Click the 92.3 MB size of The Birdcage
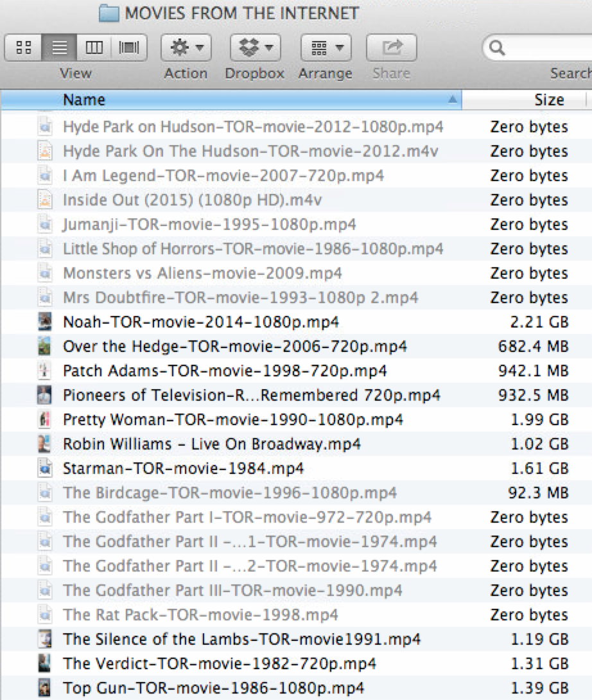The image size is (592, 700). (x=538, y=493)
